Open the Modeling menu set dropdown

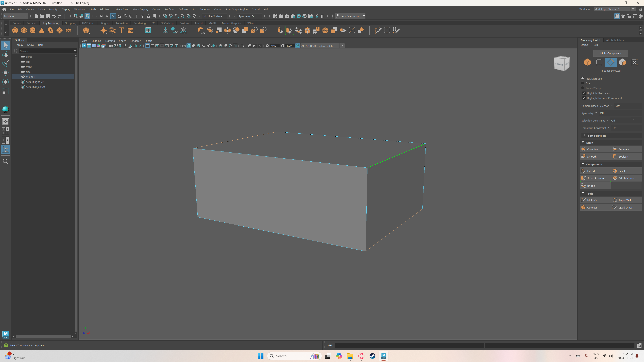pyautogui.click(x=15, y=16)
